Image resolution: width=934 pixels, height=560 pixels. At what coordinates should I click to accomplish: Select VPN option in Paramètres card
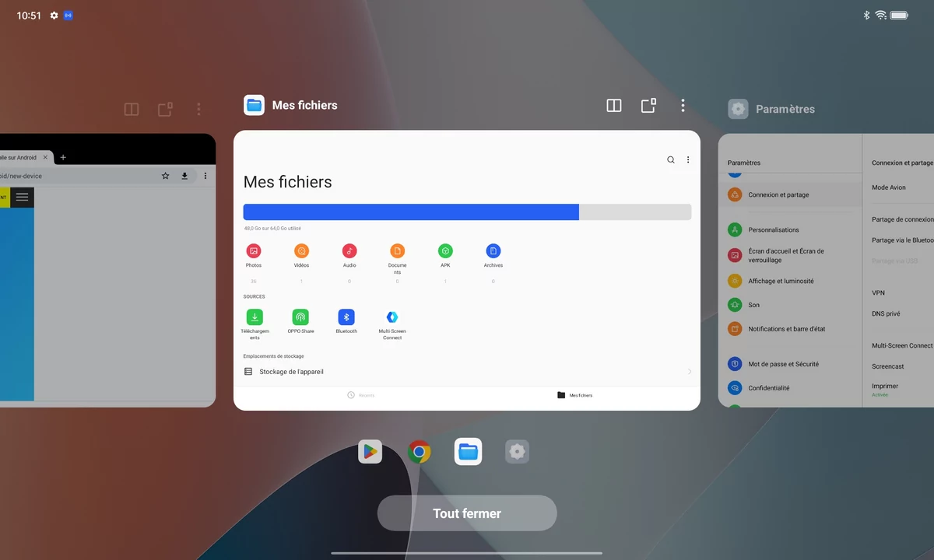[x=878, y=293]
